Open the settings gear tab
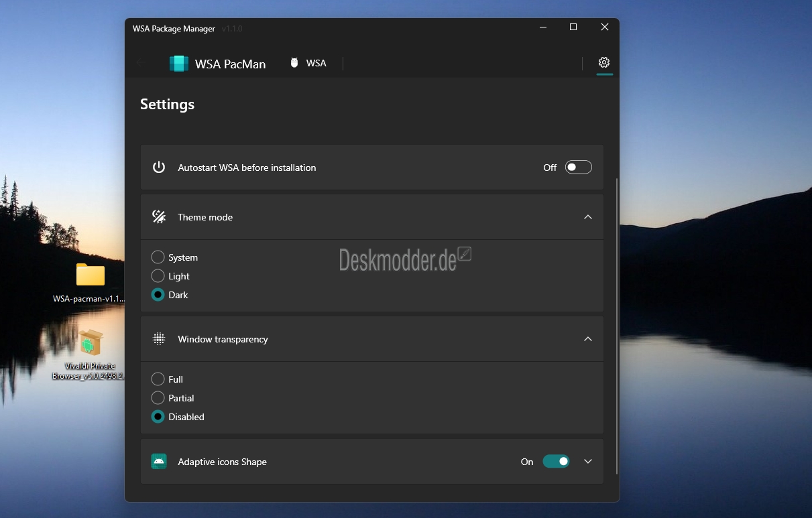Screen dimensions: 812x518 click(604, 62)
